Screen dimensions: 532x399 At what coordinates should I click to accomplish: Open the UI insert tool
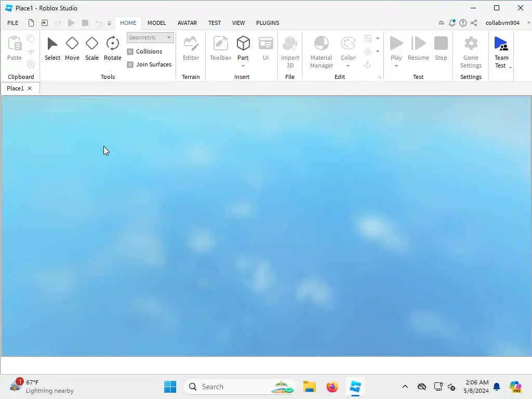tap(265, 49)
